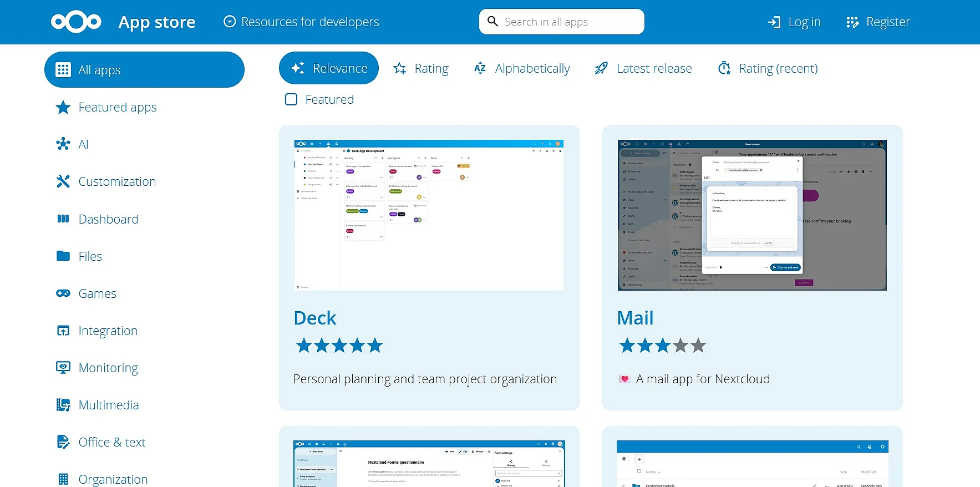Click the Office & text document icon
980x487 pixels.
pos(63,442)
